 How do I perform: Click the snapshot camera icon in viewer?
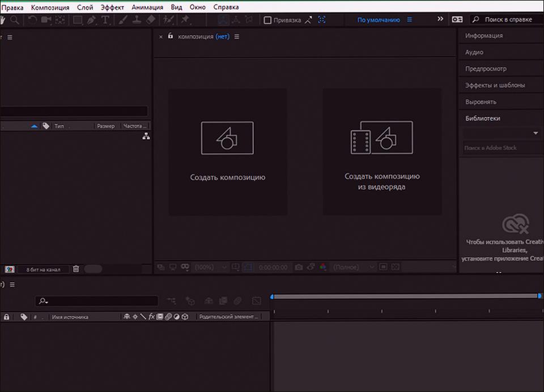tap(299, 267)
